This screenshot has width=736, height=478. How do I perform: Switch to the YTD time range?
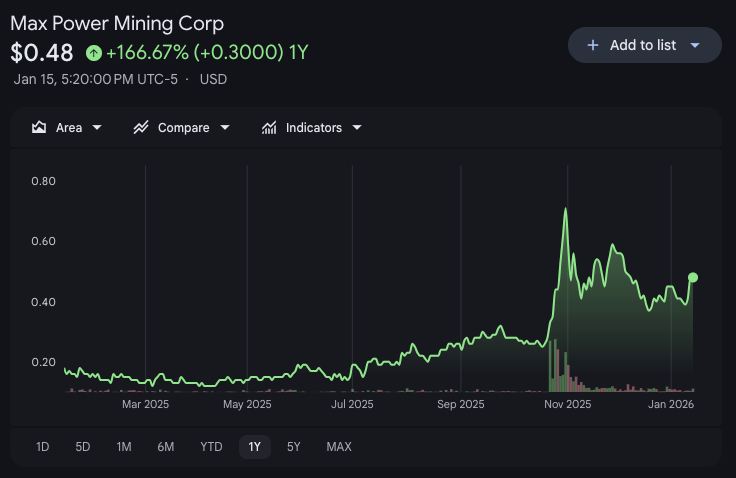point(211,447)
